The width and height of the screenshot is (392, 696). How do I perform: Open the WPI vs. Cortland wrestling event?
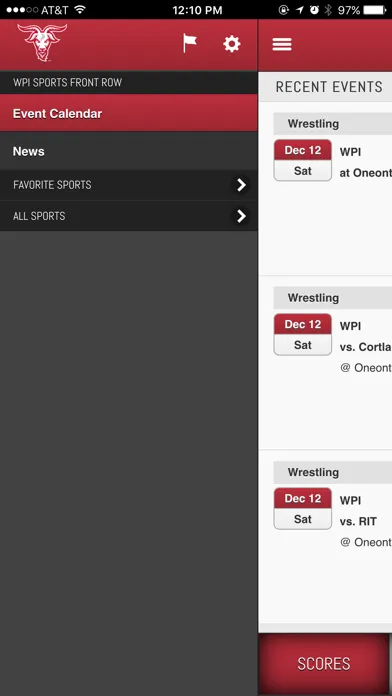tap(325, 363)
